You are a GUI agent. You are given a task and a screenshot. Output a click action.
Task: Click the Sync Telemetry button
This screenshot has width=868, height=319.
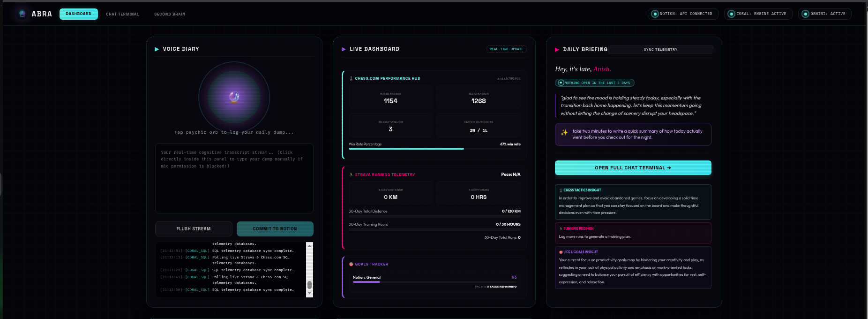(660, 50)
